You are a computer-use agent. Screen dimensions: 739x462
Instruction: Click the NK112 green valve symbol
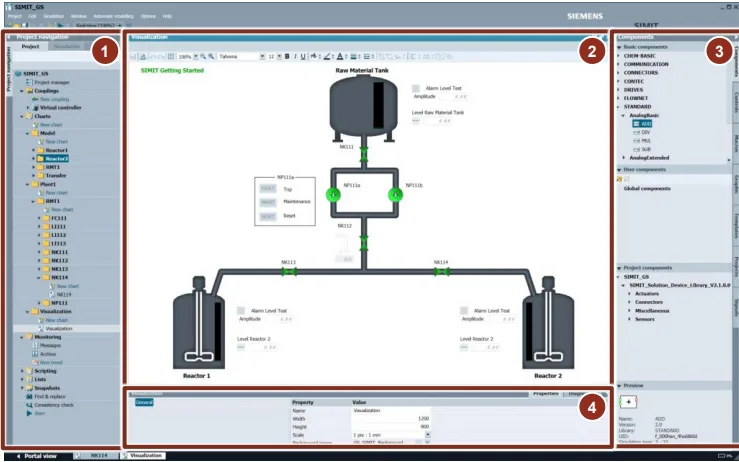[364, 243]
